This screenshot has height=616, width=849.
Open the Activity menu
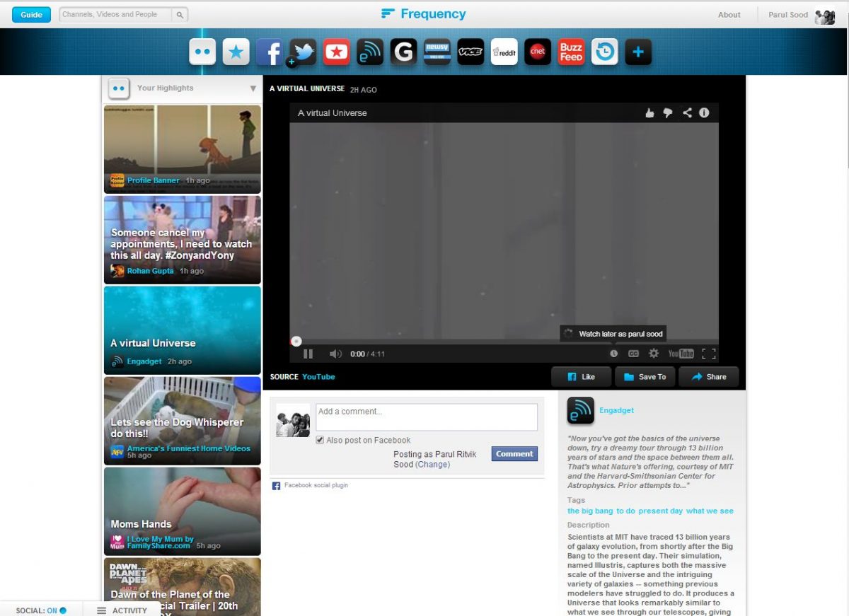click(122, 610)
